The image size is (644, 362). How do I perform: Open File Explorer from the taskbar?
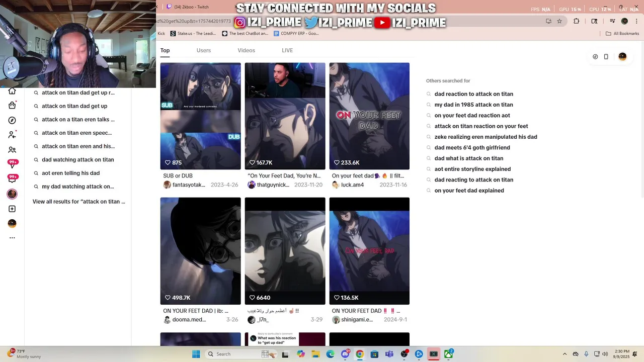(315, 354)
